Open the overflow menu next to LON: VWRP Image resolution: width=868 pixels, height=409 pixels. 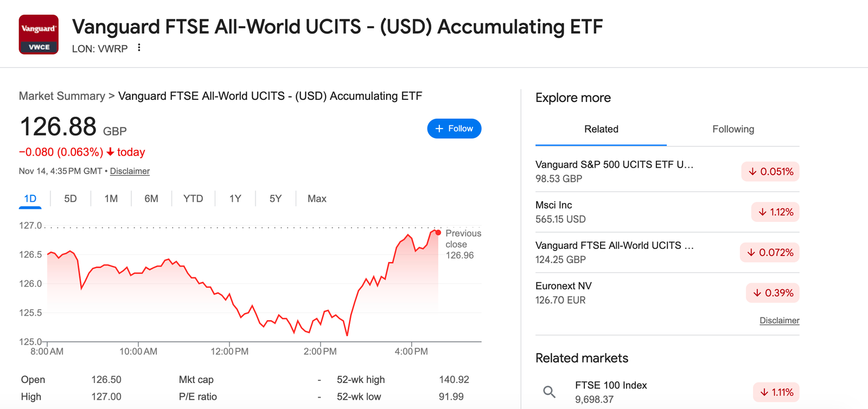coord(139,48)
